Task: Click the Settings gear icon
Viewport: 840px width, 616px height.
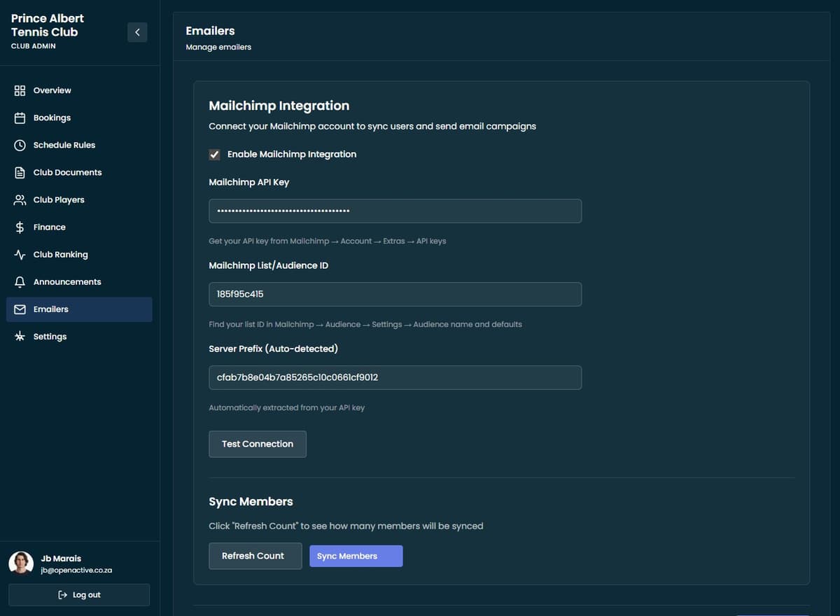Action: pos(20,336)
